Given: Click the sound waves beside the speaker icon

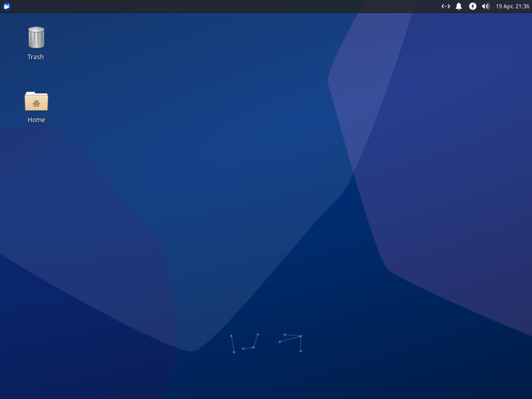Looking at the screenshot, I should click(x=488, y=6).
